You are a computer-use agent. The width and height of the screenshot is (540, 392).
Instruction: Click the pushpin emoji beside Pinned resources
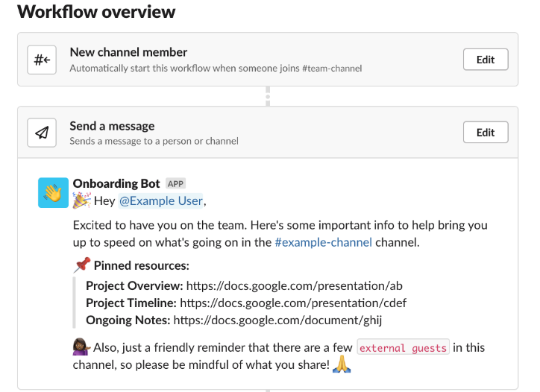point(82,265)
